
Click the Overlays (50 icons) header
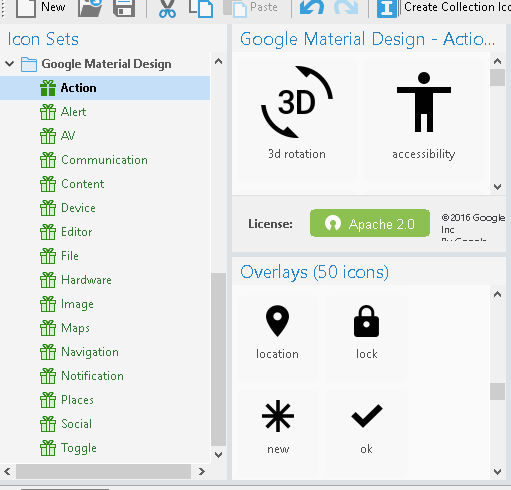click(315, 272)
